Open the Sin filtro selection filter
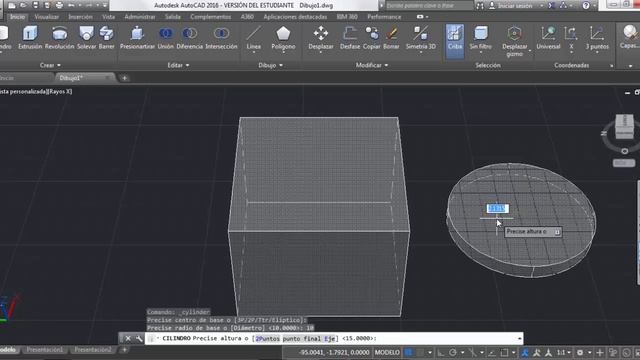Screen dimensions: 640x360 click(480, 39)
